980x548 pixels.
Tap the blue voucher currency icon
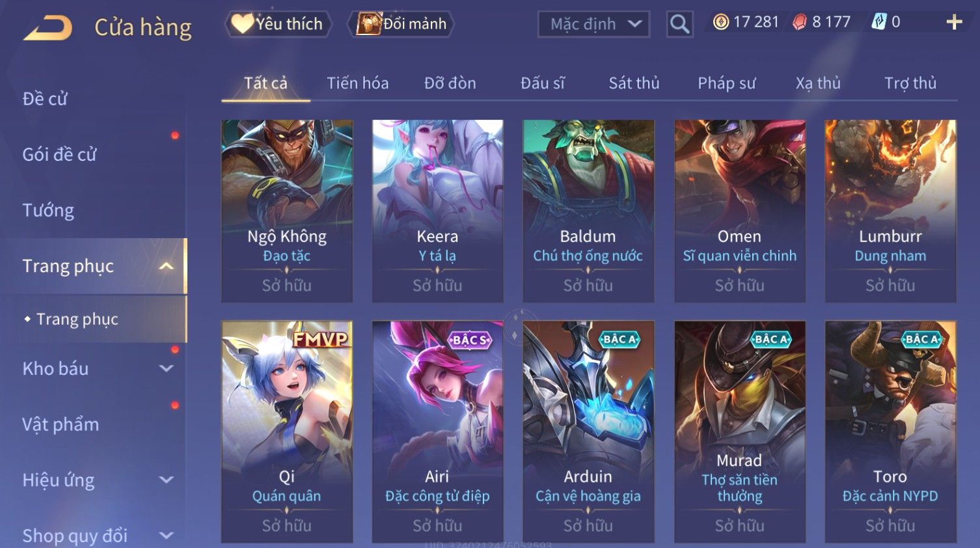pyautogui.click(x=879, y=22)
